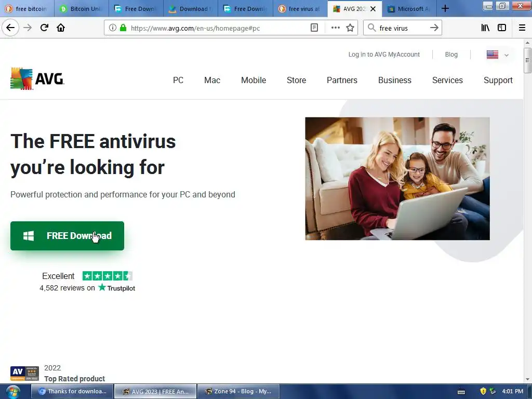Open the Services menu
The height and width of the screenshot is (399, 532).
coord(447,80)
